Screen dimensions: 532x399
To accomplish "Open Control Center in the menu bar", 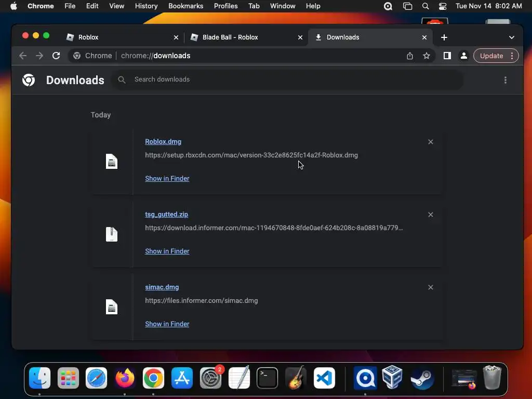I will coord(443,6).
